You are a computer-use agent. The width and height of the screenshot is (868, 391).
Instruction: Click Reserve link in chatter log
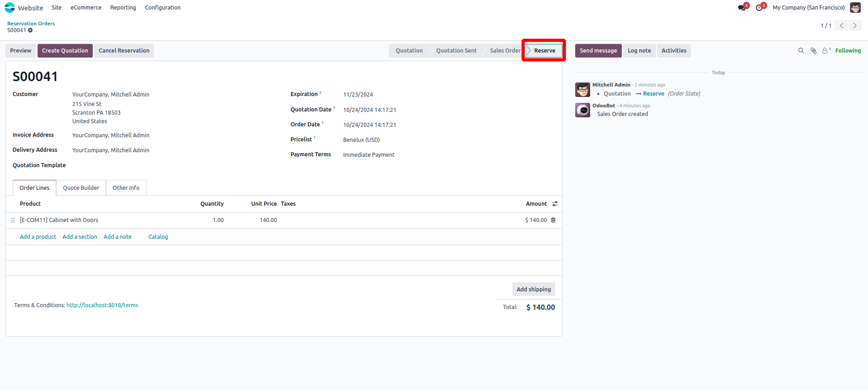[653, 94]
